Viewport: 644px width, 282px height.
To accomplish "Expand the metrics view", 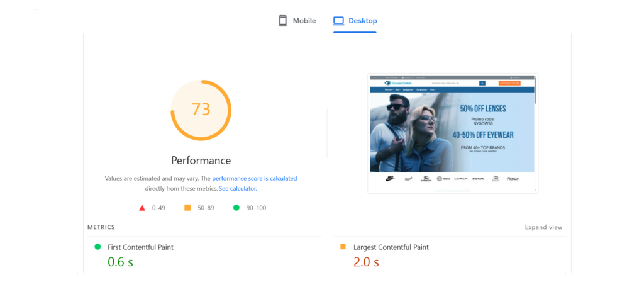I will 543,227.
